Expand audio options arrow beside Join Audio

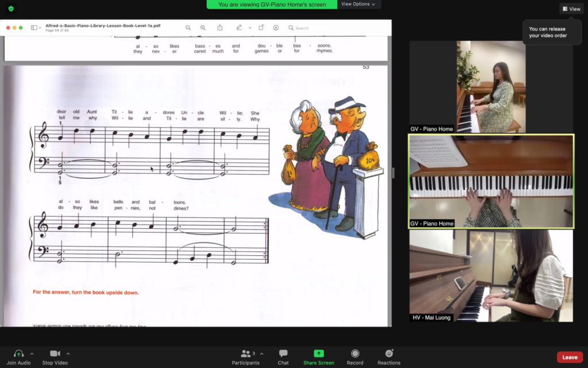(32, 354)
